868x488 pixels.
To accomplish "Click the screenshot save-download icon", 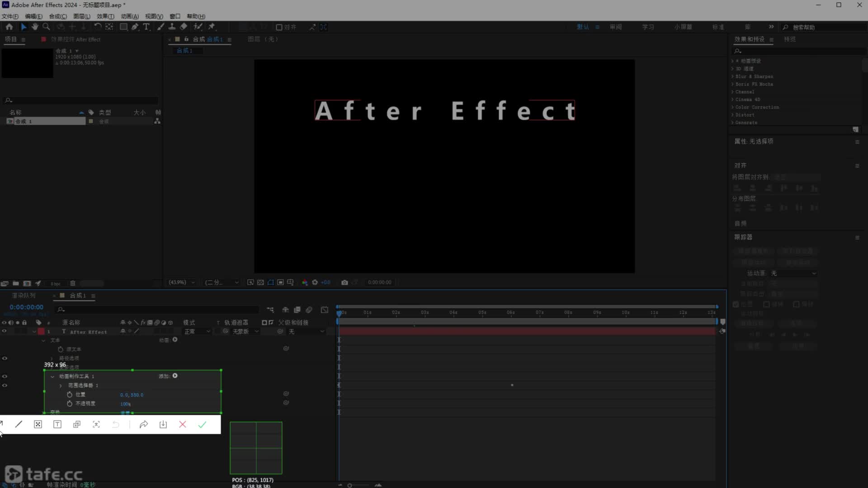I will pos(163,424).
